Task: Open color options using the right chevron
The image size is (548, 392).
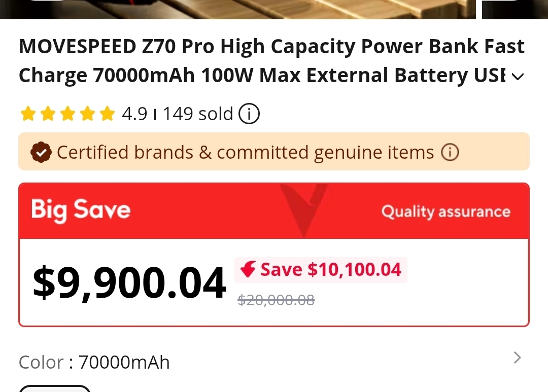Action: coord(517,358)
